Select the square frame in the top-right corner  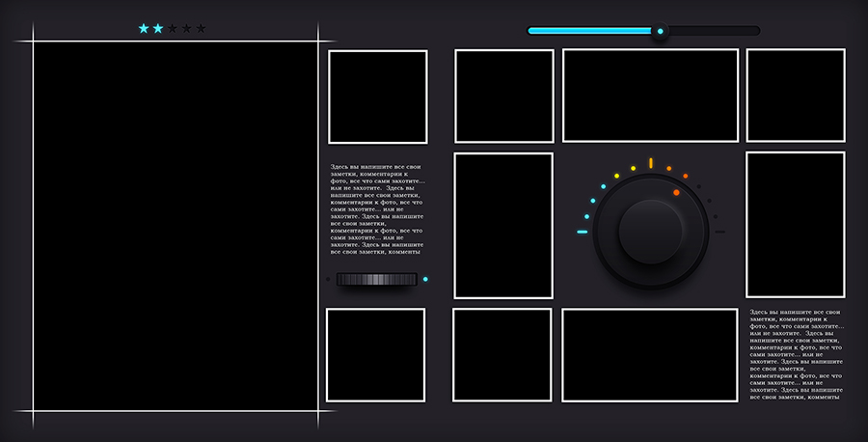click(x=796, y=96)
